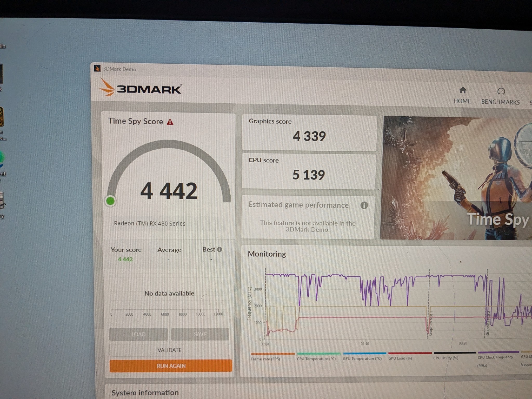The image size is (532, 399).
Task: Click the System information heading
Action: coord(145,393)
